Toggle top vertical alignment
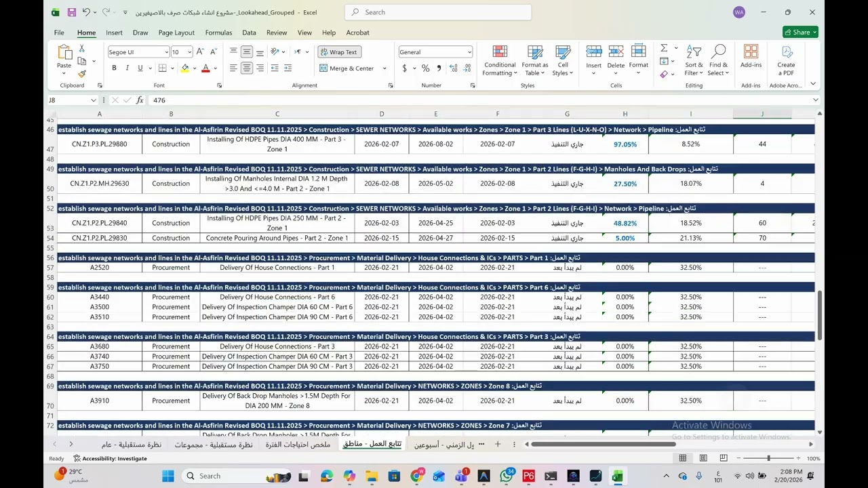 point(233,52)
